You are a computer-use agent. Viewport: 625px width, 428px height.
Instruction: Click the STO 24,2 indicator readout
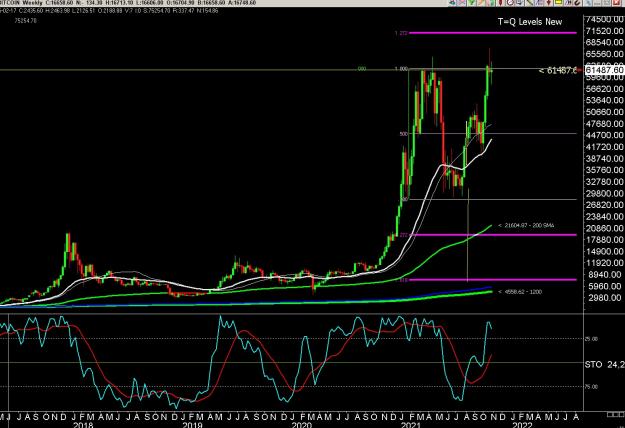[605, 364]
